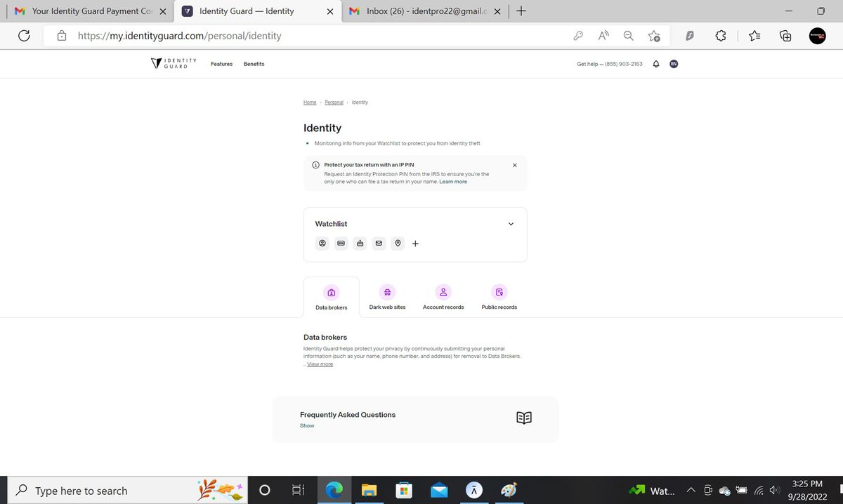This screenshot has height=504, width=843.
Task: Select the profile item in Watchlist
Action: click(x=322, y=243)
